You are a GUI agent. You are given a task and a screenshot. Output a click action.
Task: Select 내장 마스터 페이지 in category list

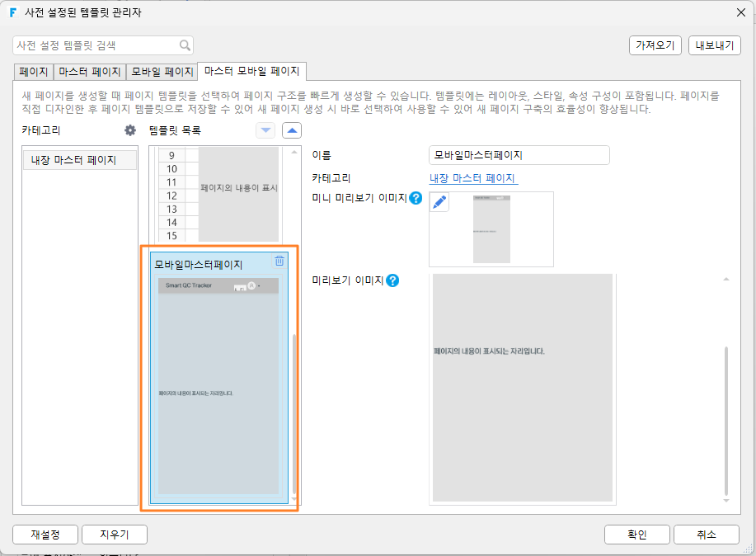tap(80, 160)
